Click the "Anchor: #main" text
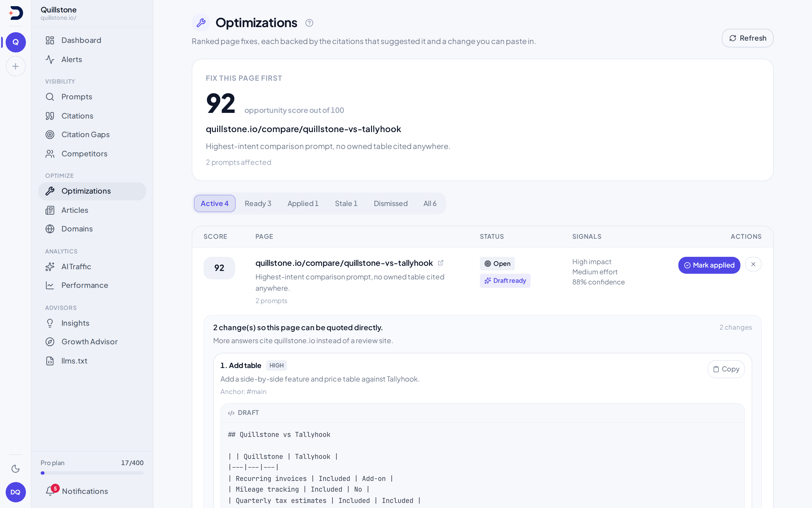Screen dimensions: 812x508 (243, 392)
